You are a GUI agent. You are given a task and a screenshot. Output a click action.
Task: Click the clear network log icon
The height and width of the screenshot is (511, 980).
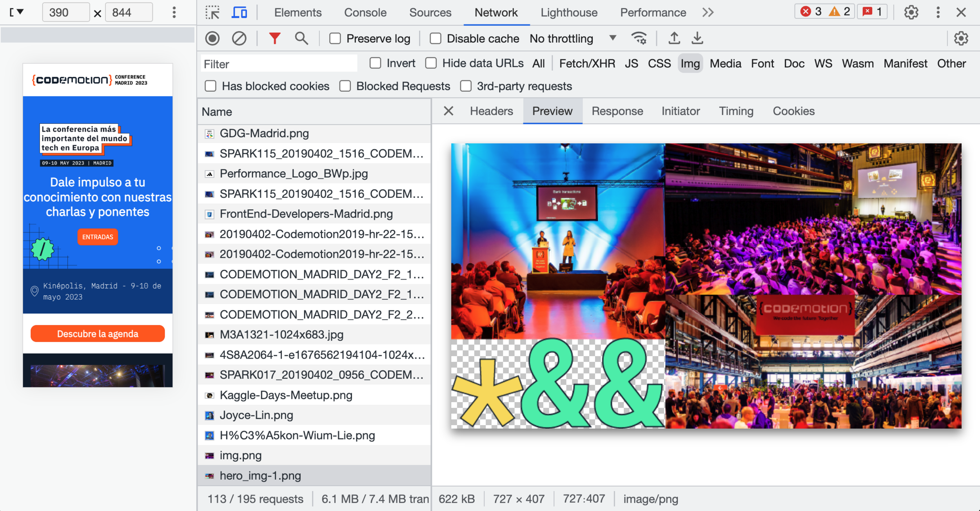click(239, 38)
